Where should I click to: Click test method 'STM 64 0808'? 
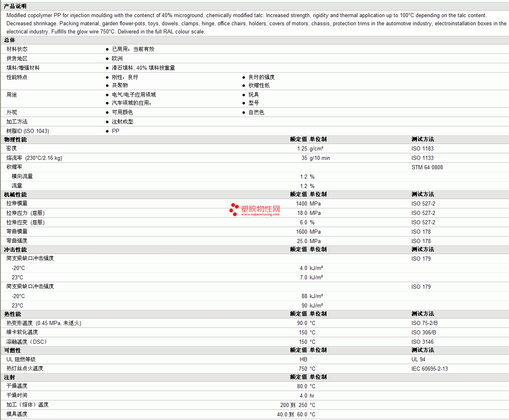coord(427,168)
